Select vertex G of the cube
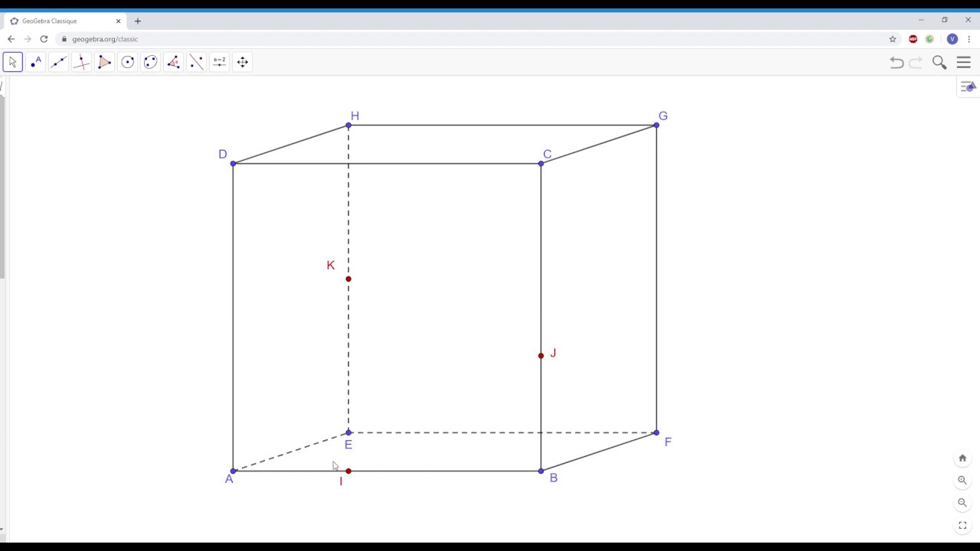The height and width of the screenshot is (551, 980). 656,125
